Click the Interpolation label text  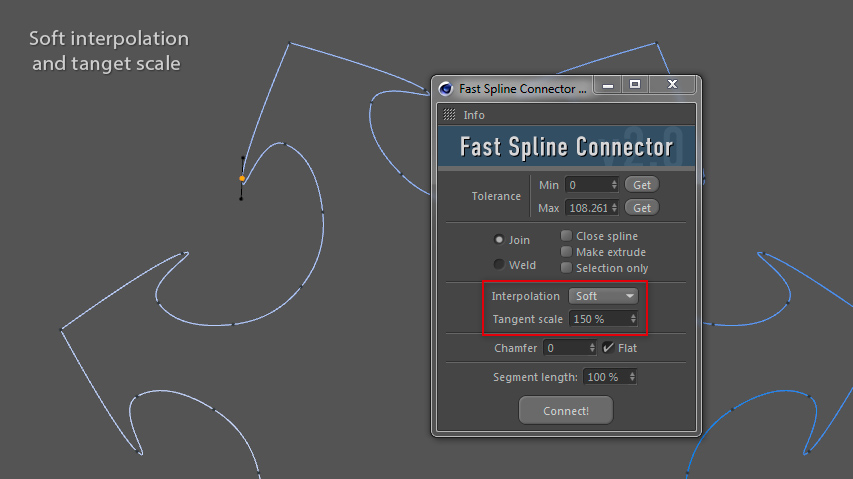pos(526,296)
